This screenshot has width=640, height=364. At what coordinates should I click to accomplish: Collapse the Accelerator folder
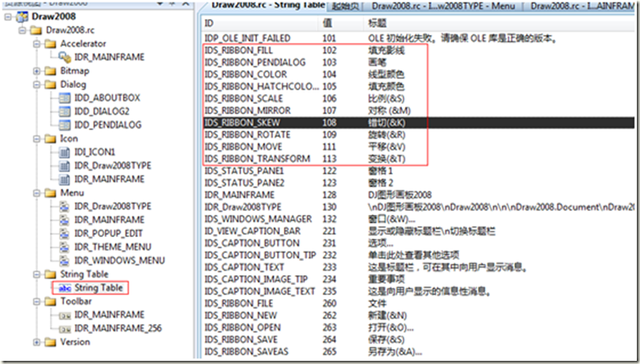(x=36, y=44)
